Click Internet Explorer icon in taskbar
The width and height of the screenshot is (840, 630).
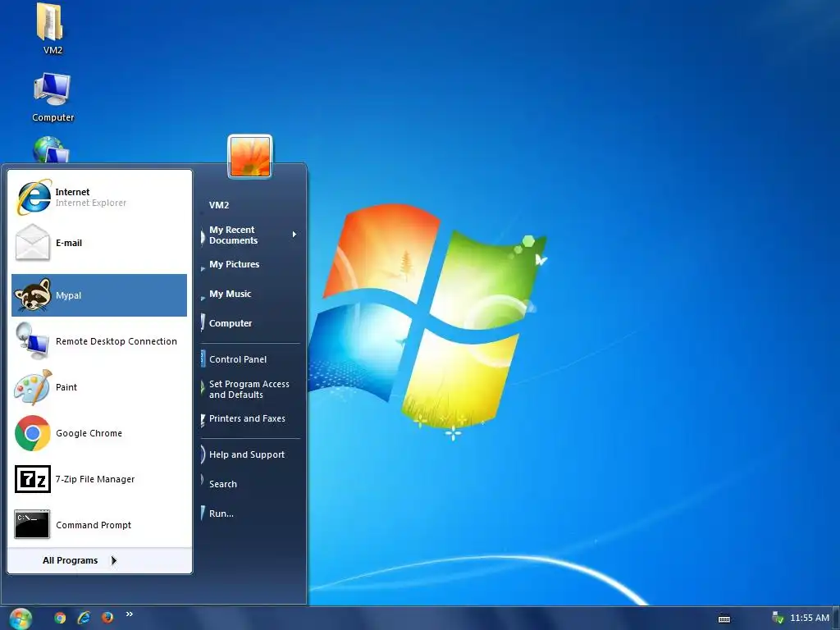[84, 618]
